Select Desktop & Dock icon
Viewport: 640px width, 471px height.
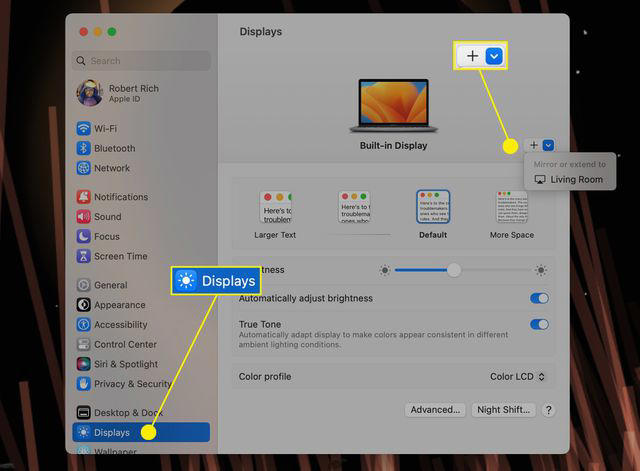pos(84,413)
